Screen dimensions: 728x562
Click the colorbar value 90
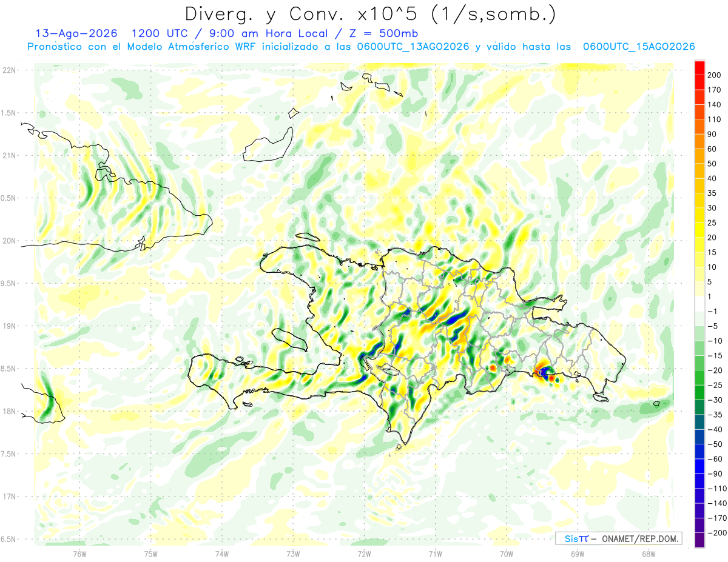712,134
